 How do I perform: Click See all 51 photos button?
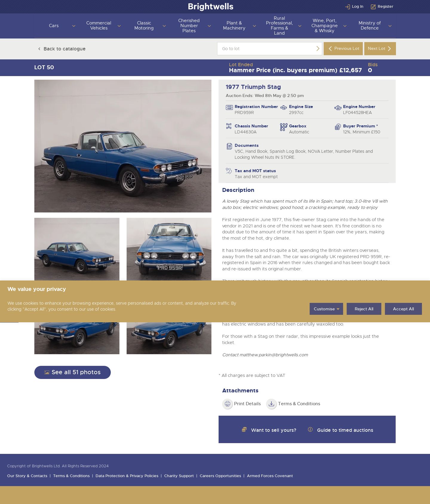tap(73, 372)
